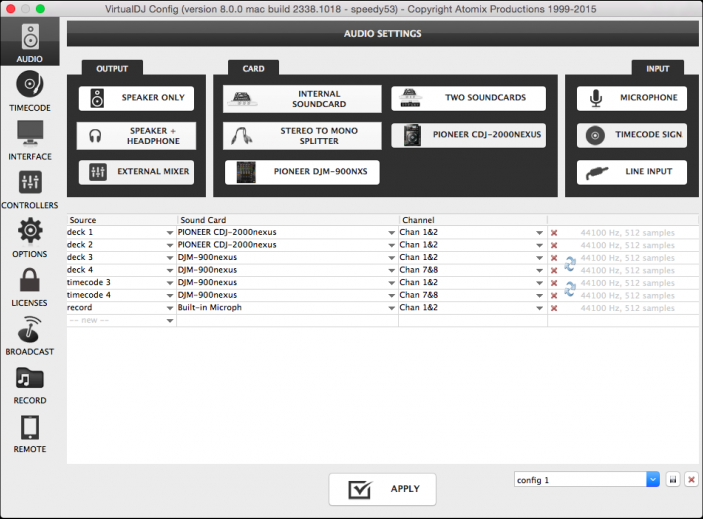Click the Channel column header
Viewport: 703px width, 519px height.
point(473,220)
